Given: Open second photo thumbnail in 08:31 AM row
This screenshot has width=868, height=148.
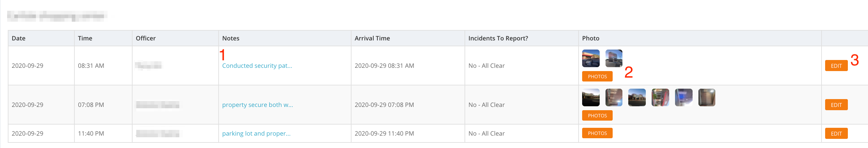Looking at the screenshot, I should tap(614, 58).
